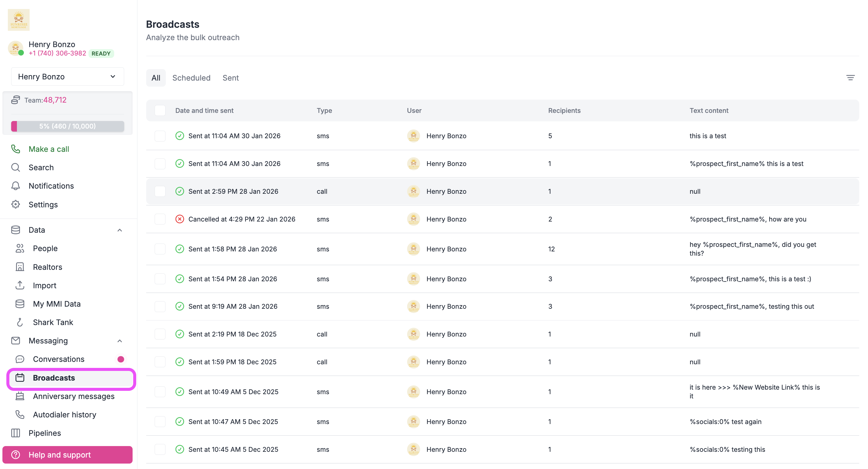Click the Notifications bell icon

tap(15, 186)
